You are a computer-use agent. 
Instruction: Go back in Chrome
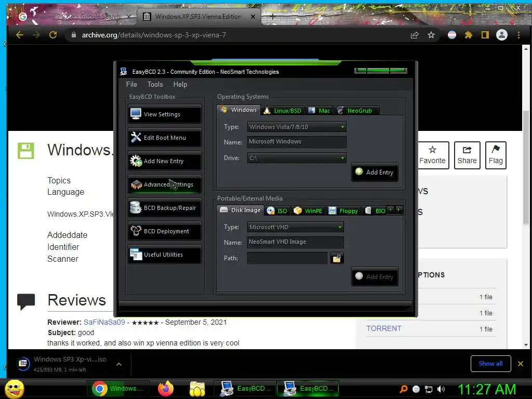coord(20,35)
